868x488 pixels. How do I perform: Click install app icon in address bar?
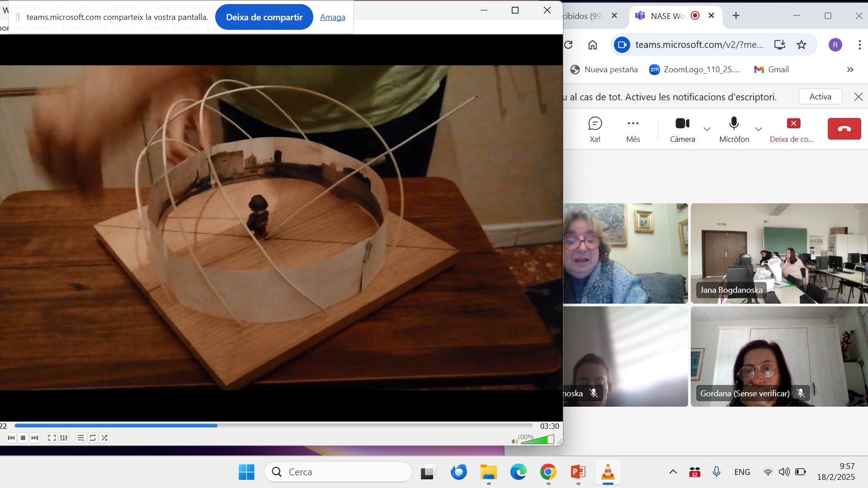click(779, 45)
